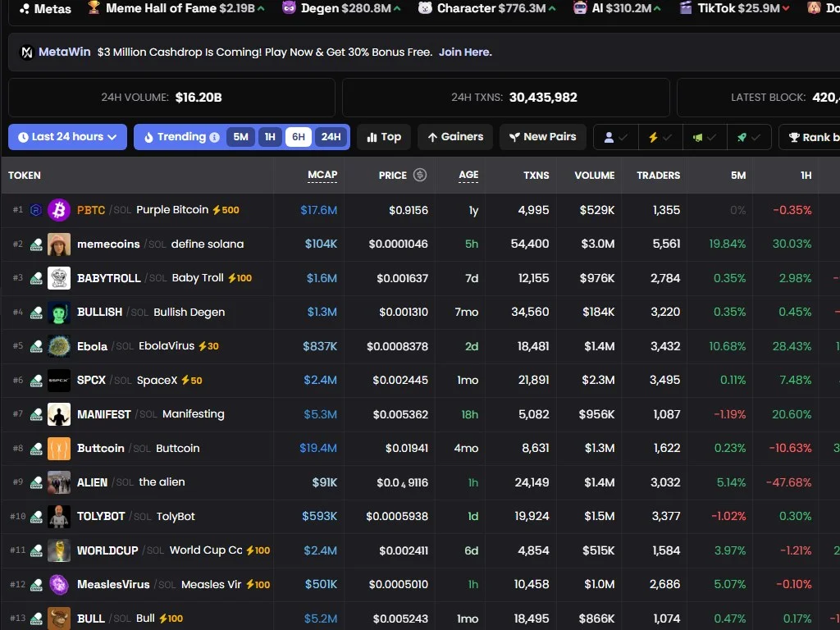The width and height of the screenshot is (840, 630).
Task: Toggle the boosted filter with the lightning icon
Action: [660, 137]
